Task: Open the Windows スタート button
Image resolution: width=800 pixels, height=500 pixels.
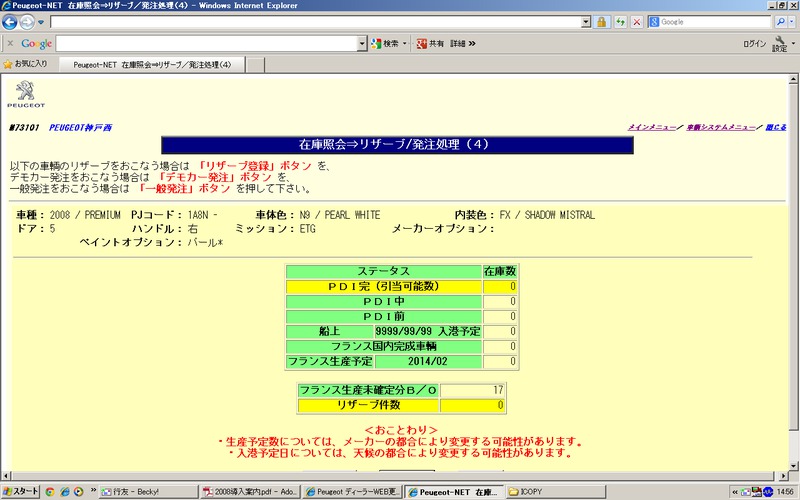Action: coord(20,492)
